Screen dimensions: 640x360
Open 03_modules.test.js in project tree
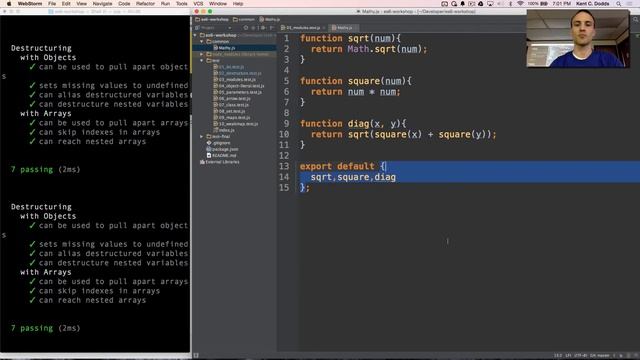click(234, 80)
